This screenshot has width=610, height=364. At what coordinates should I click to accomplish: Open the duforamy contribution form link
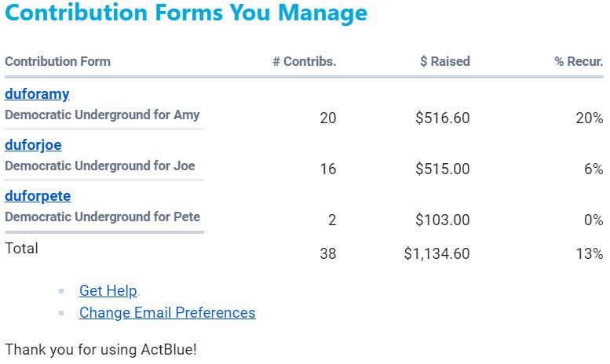click(x=37, y=94)
